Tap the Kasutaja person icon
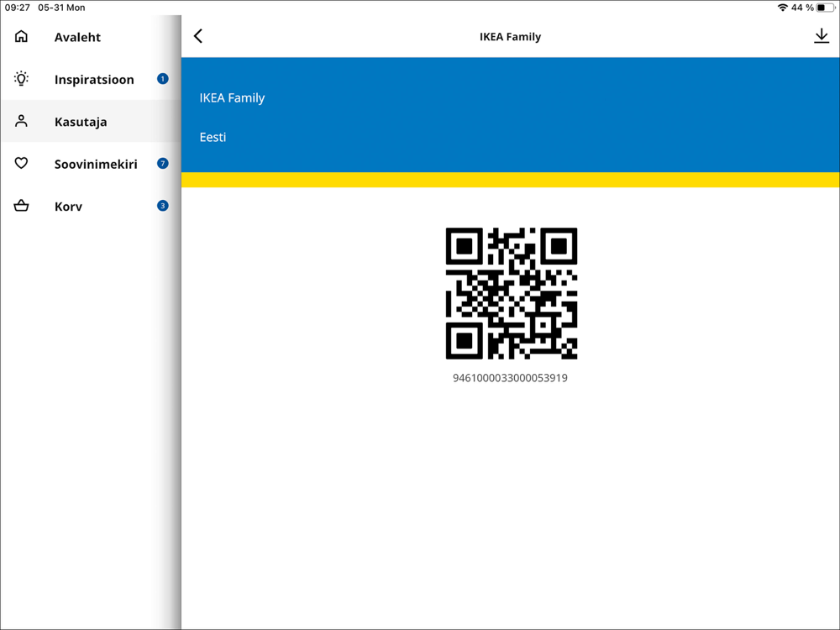The width and height of the screenshot is (840, 630). [22, 121]
